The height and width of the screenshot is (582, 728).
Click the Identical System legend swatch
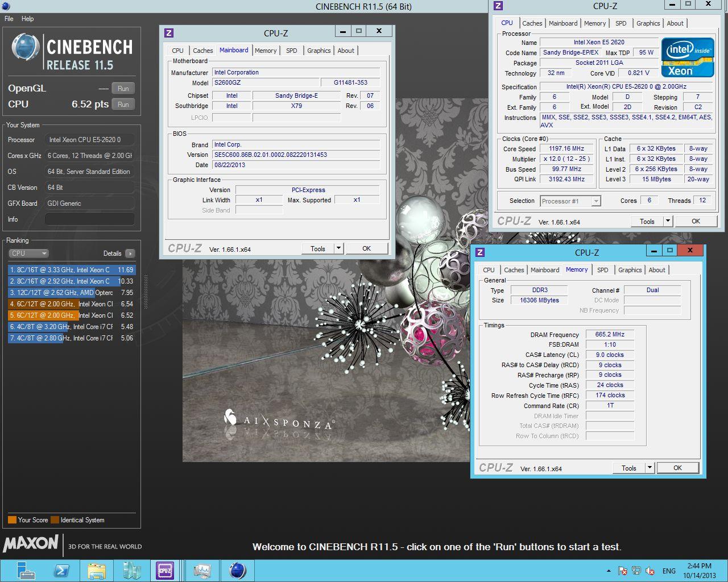click(x=55, y=519)
